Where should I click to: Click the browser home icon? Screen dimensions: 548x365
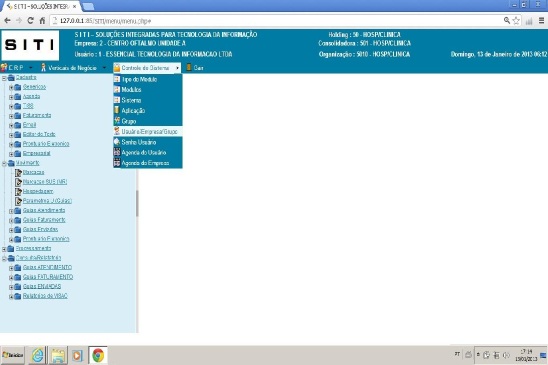[x=42, y=21]
